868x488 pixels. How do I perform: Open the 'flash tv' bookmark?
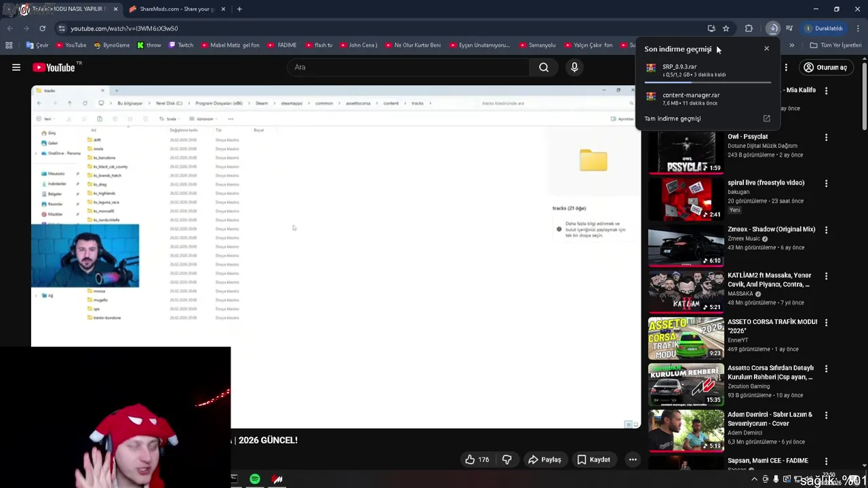tap(319, 45)
